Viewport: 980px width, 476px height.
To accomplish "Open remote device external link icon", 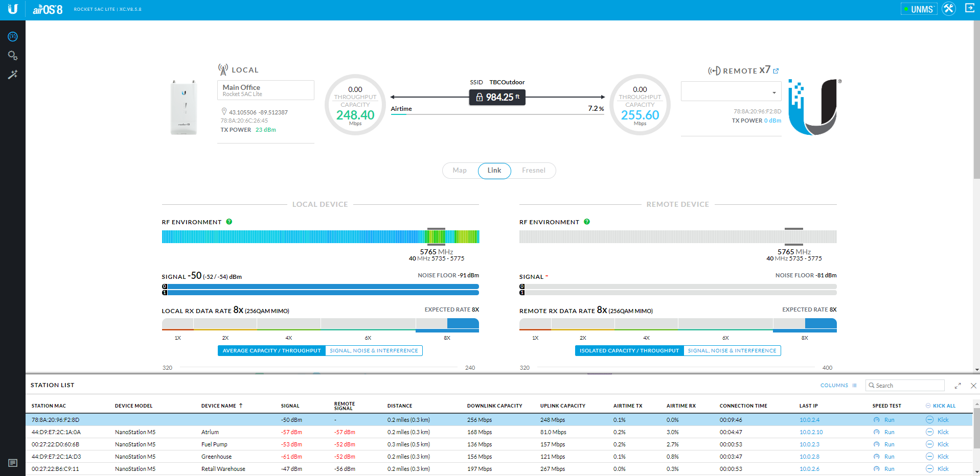I will 776,71.
